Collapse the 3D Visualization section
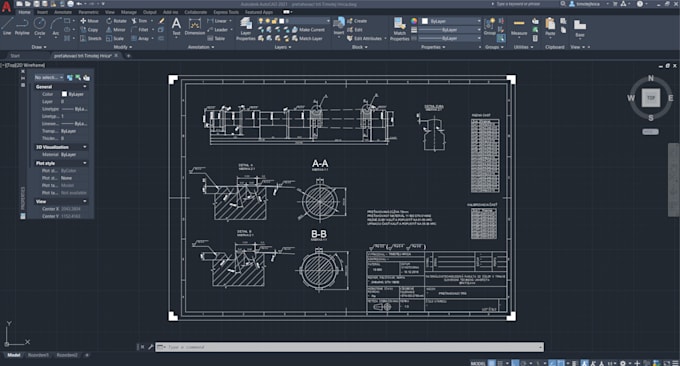Image resolution: width=680 pixels, height=366 pixels. [85, 147]
